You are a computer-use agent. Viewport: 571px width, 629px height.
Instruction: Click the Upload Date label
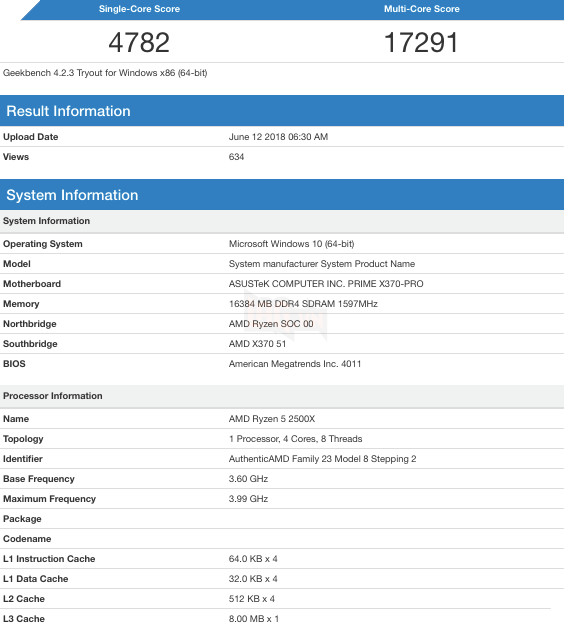click(31, 138)
